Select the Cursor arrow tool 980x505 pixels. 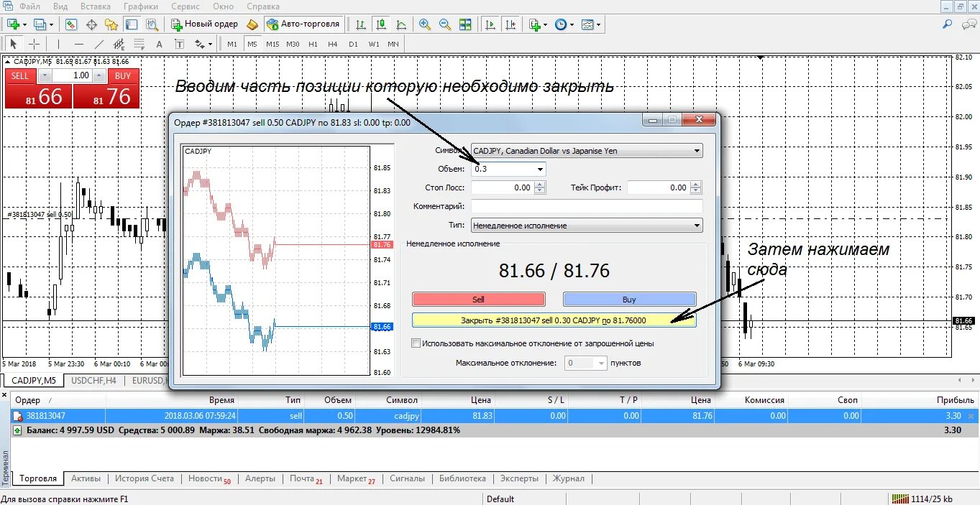[x=13, y=44]
